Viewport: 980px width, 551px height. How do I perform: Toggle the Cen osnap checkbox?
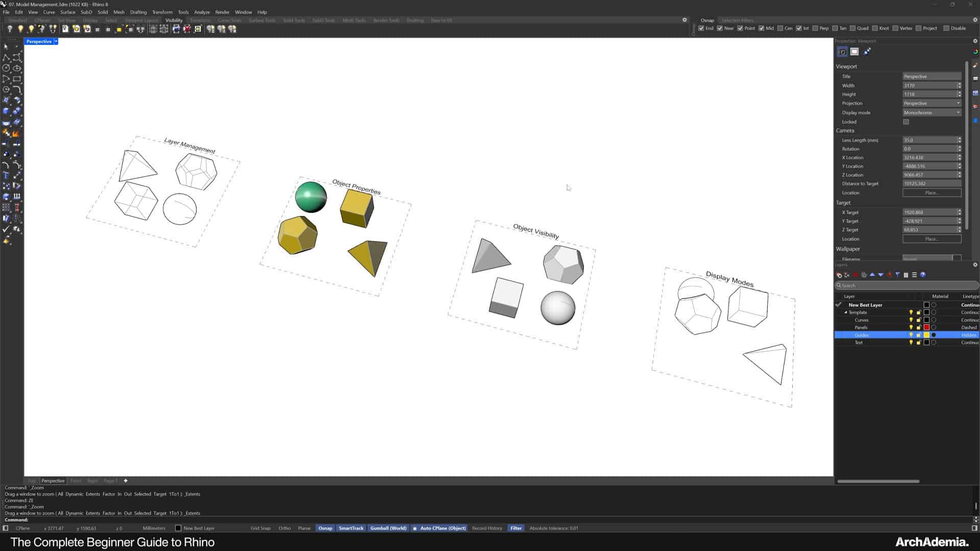click(x=780, y=28)
